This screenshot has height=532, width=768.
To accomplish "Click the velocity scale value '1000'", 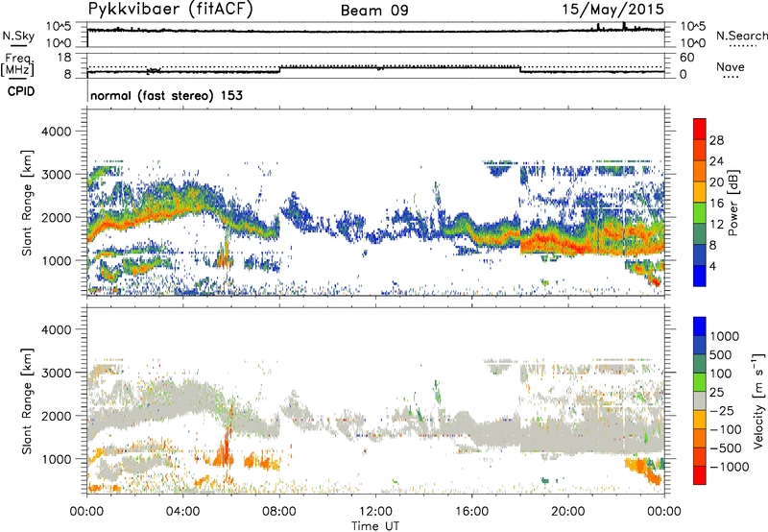I will pos(724,336).
